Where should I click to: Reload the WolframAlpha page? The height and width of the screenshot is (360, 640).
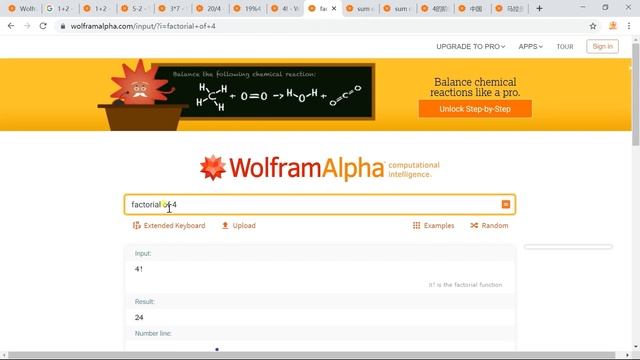tap(43, 26)
